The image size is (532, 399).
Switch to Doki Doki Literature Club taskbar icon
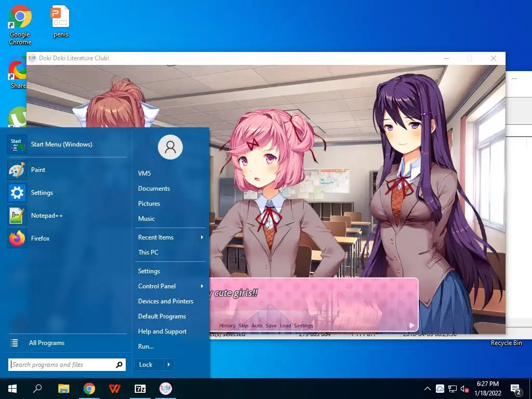(166, 389)
